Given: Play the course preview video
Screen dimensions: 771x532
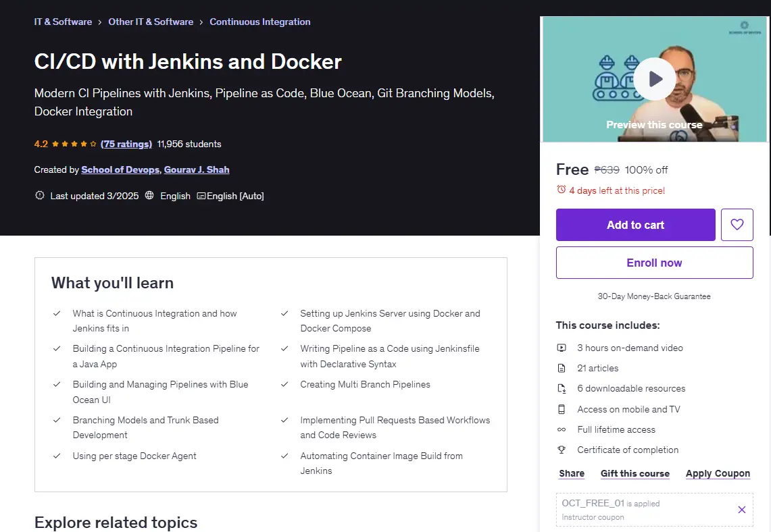Looking at the screenshot, I should pyautogui.click(x=654, y=78).
